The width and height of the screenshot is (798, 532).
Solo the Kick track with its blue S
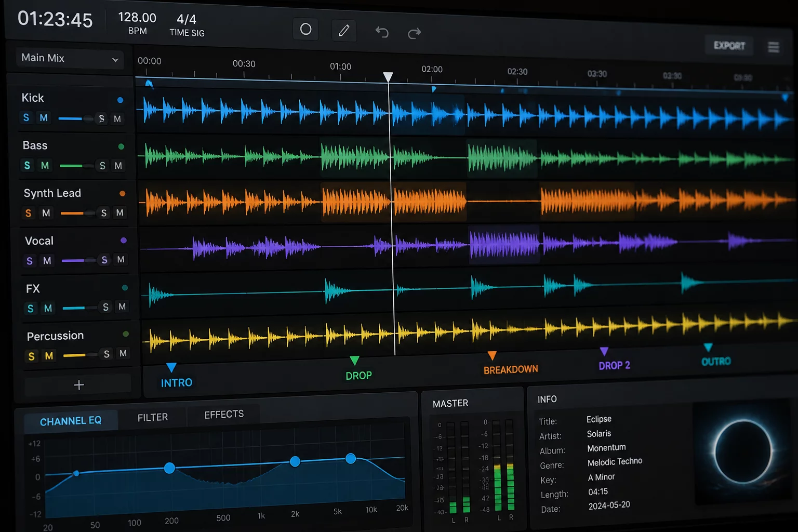point(26,117)
